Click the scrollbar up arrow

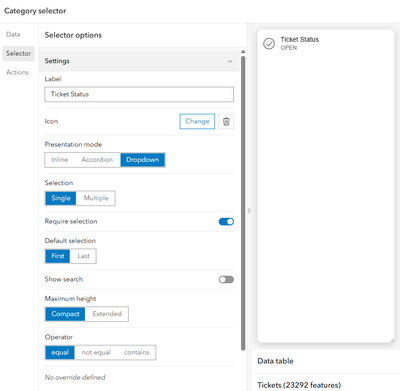[x=243, y=51]
